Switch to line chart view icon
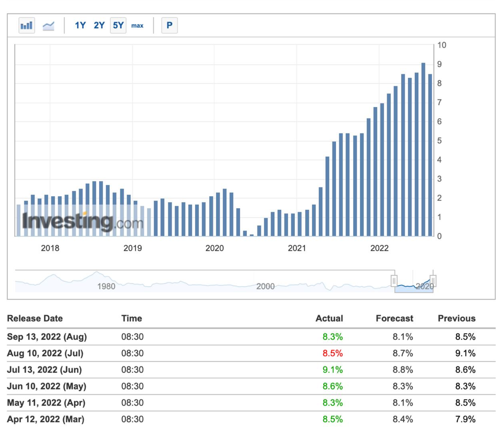The width and height of the screenshot is (504, 431). (48, 25)
